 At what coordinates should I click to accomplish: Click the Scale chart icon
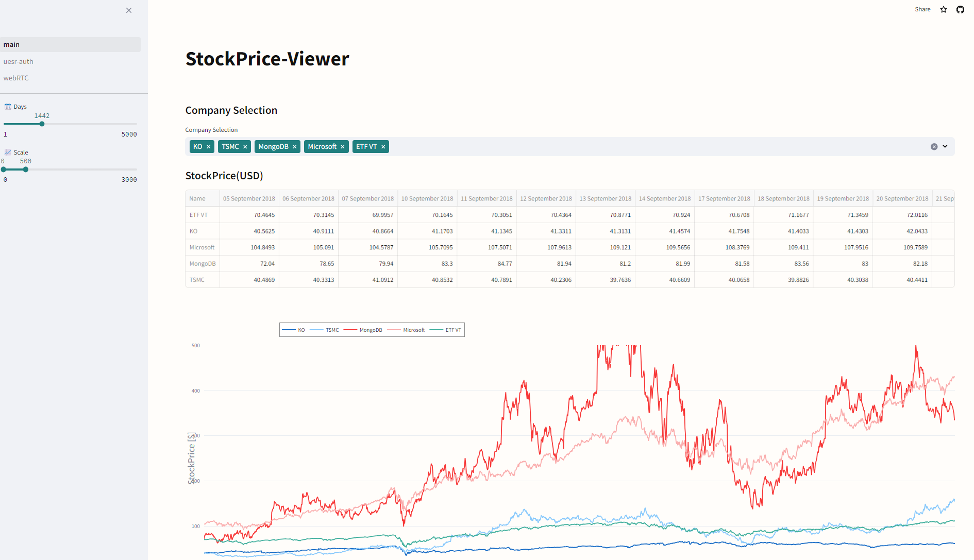tap(8, 152)
